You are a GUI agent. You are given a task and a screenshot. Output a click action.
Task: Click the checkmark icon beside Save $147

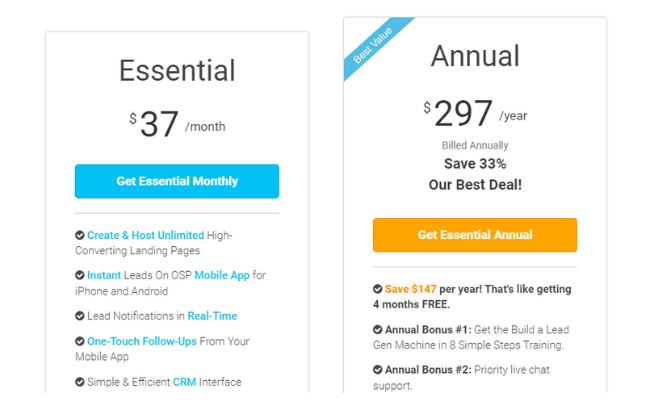point(378,289)
